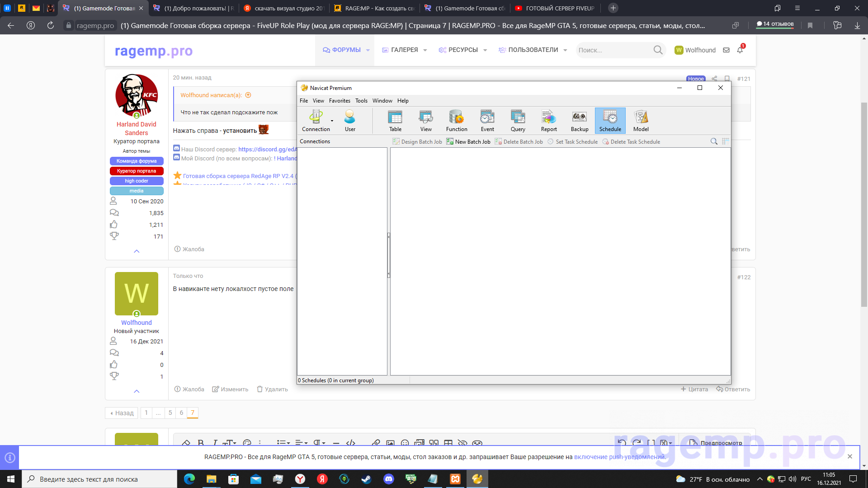Open the Tools menu in Navicat
Screen dimensions: 868x488
(x=361, y=101)
